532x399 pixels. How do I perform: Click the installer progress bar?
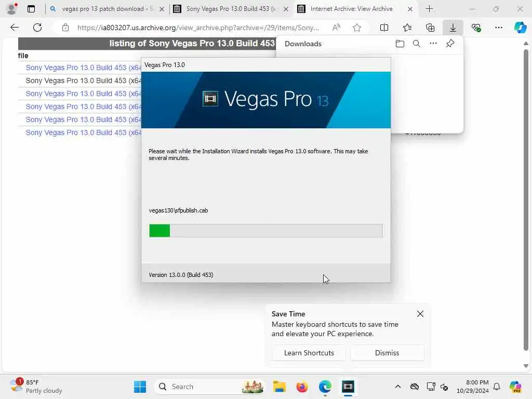(x=265, y=231)
